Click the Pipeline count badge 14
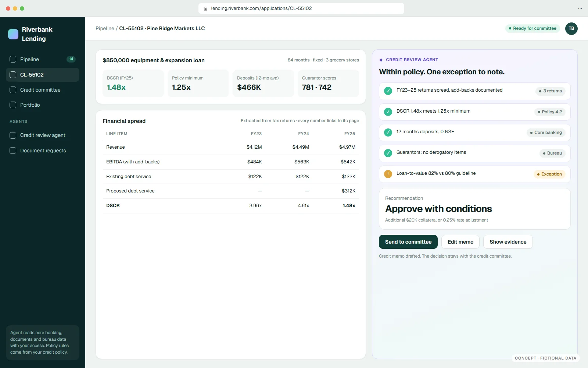 click(71, 59)
